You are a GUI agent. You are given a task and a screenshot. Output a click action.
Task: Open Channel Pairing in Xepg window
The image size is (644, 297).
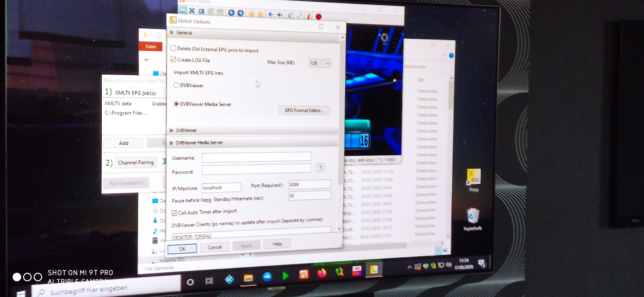(x=136, y=163)
